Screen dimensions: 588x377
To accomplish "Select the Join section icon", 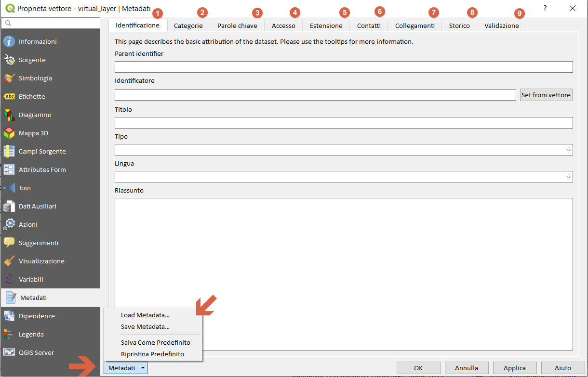I will pyautogui.click(x=9, y=188).
